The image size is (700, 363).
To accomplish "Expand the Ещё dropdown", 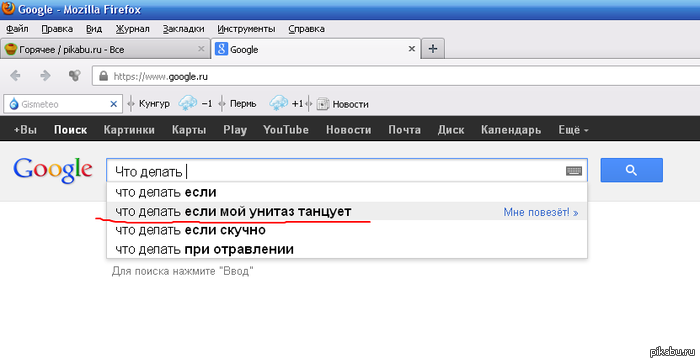I will pyautogui.click(x=573, y=130).
